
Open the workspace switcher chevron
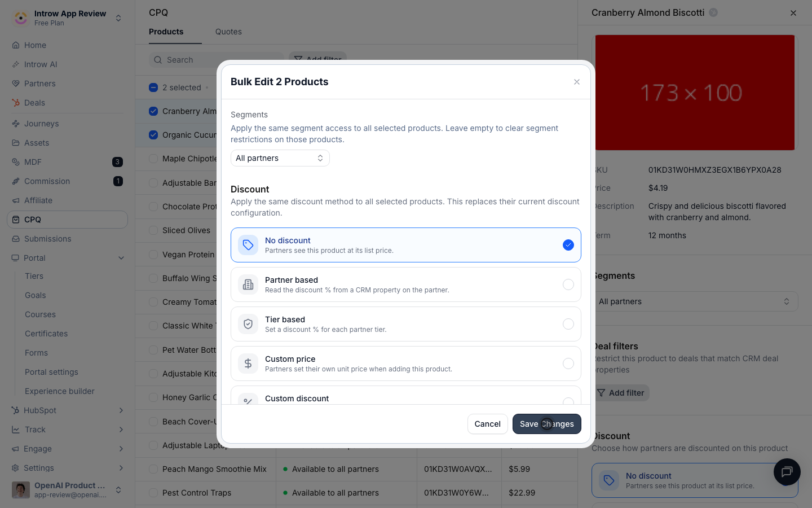click(x=118, y=18)
